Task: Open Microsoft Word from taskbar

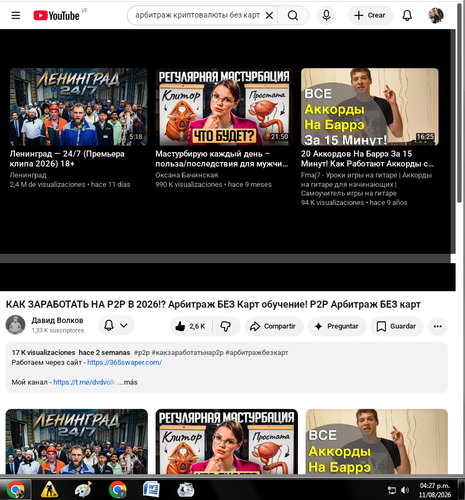Action: click(x=151, y=490)
